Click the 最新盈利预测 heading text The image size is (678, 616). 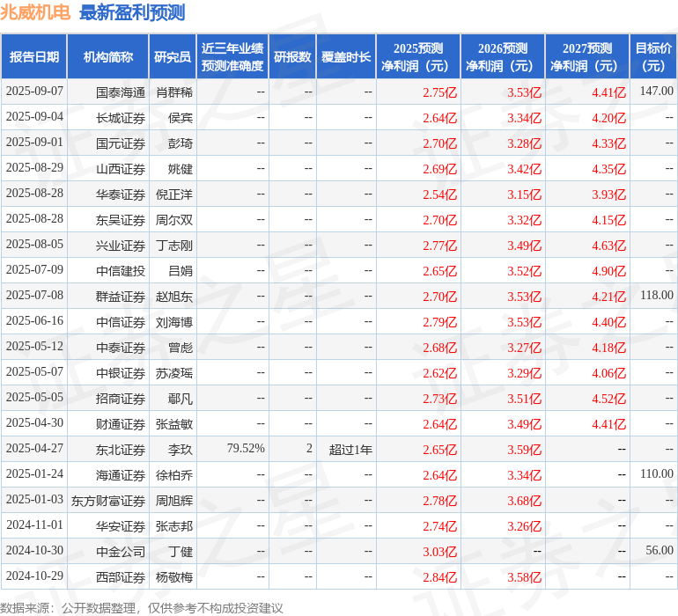point(132,13)
